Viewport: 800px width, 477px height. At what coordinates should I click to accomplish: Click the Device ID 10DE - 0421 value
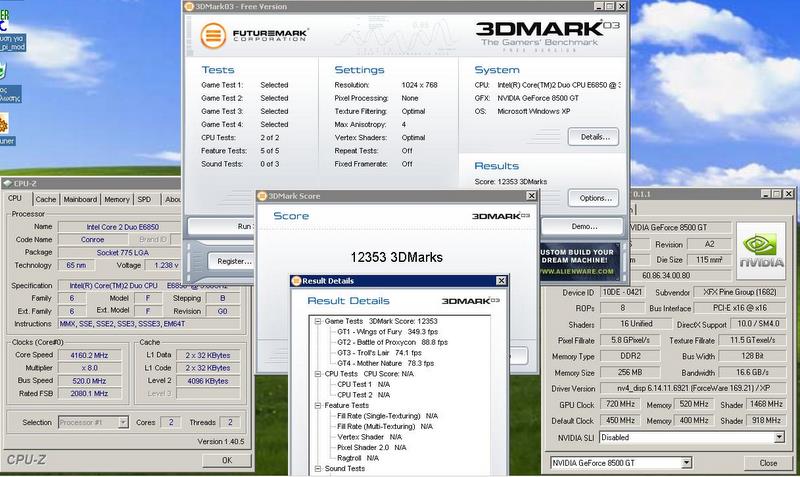[622, 292]
